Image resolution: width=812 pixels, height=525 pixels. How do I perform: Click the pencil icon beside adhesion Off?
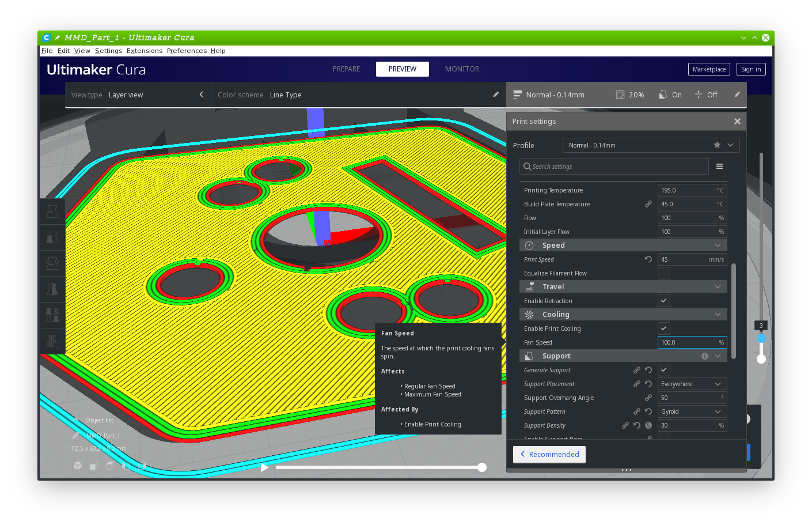pos(737,95)
